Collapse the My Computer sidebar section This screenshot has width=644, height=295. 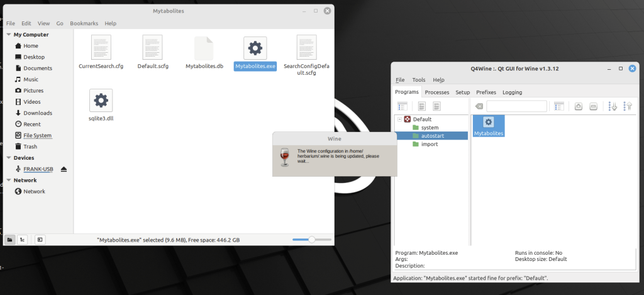8,35
